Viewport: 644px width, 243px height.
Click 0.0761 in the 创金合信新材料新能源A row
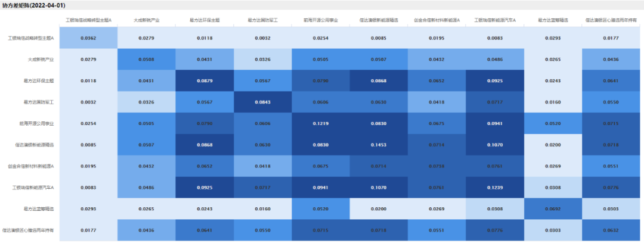[x=494, y=166]
